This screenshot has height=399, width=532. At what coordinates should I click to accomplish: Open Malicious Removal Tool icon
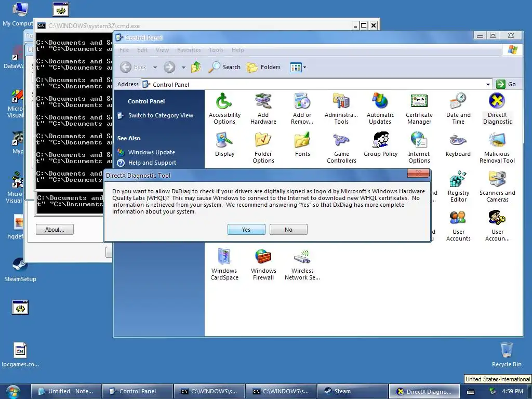(x=497, y=148)
